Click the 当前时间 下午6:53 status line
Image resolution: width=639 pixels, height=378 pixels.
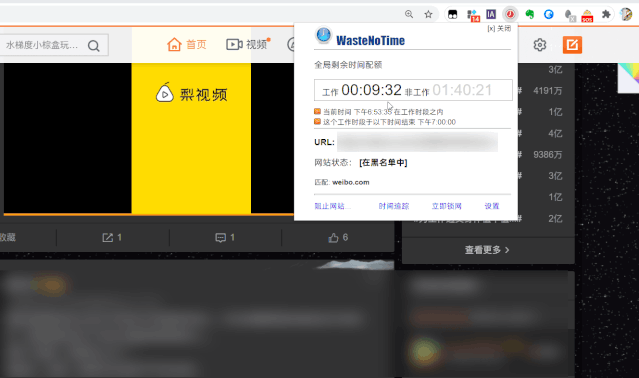point(383,112)
